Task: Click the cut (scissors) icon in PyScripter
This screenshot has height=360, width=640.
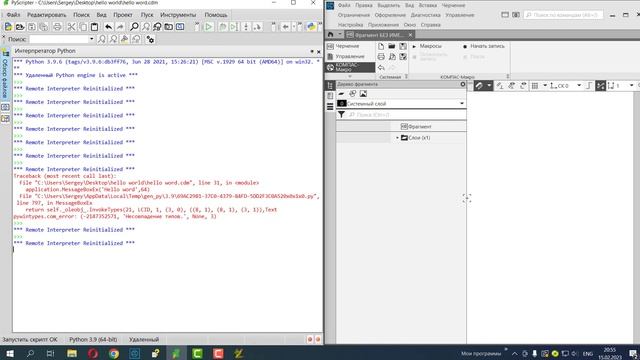Action: coord(71,27)
